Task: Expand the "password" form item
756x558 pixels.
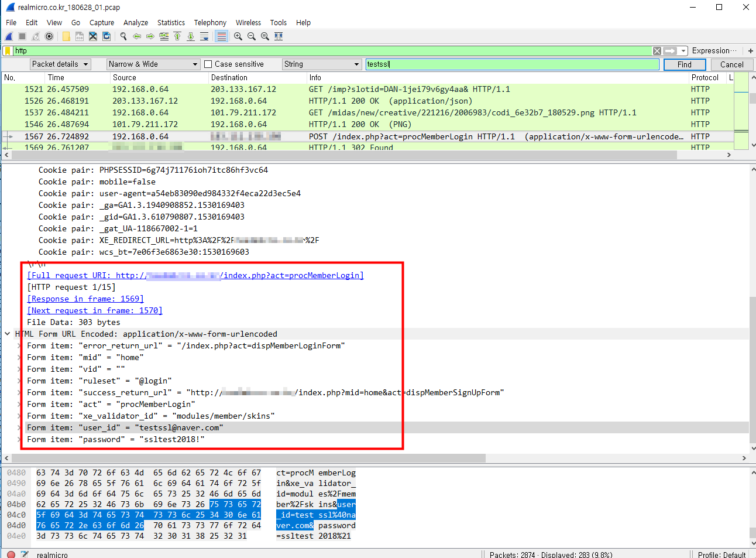Action: (19, 439)
